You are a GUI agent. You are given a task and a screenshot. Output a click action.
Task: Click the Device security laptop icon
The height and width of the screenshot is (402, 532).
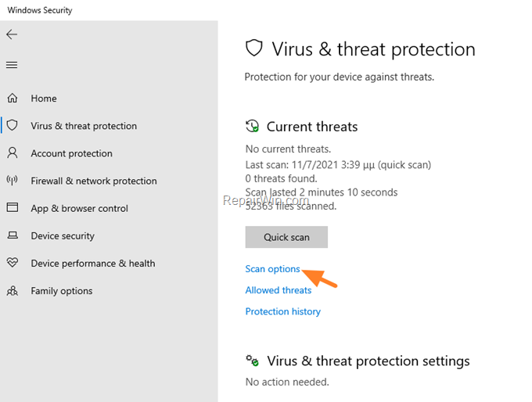click(x=13, y=235)
